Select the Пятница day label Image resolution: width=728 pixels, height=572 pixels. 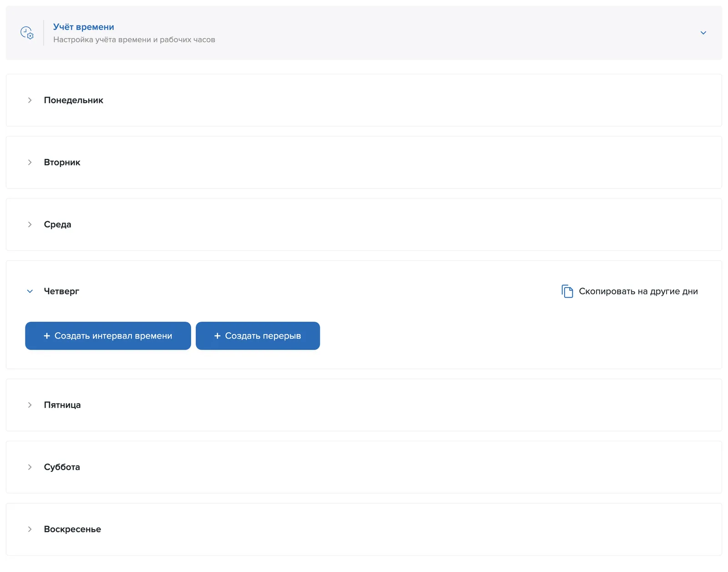click(62, 405)
